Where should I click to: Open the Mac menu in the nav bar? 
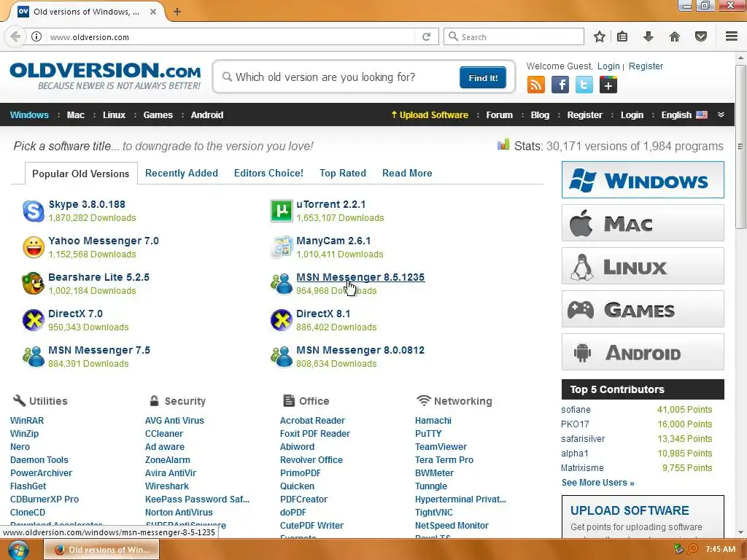tap(76, 114)
